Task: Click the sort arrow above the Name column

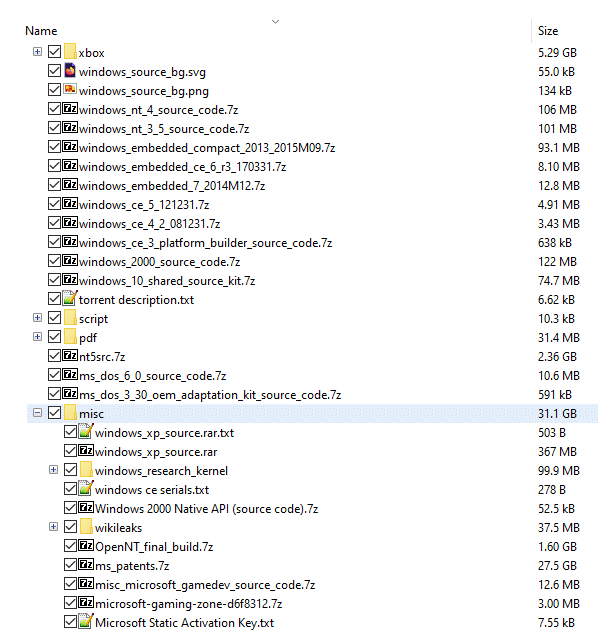Action: tap(276, 22)
